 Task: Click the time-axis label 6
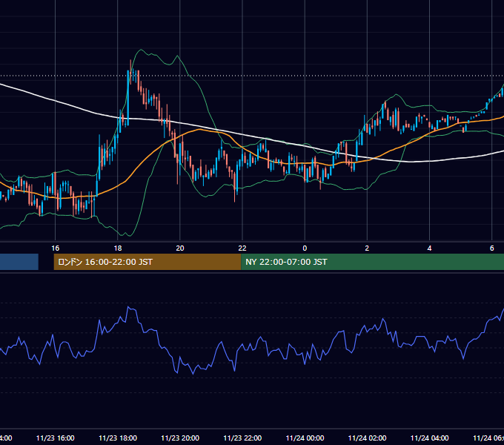pos(492,248)
